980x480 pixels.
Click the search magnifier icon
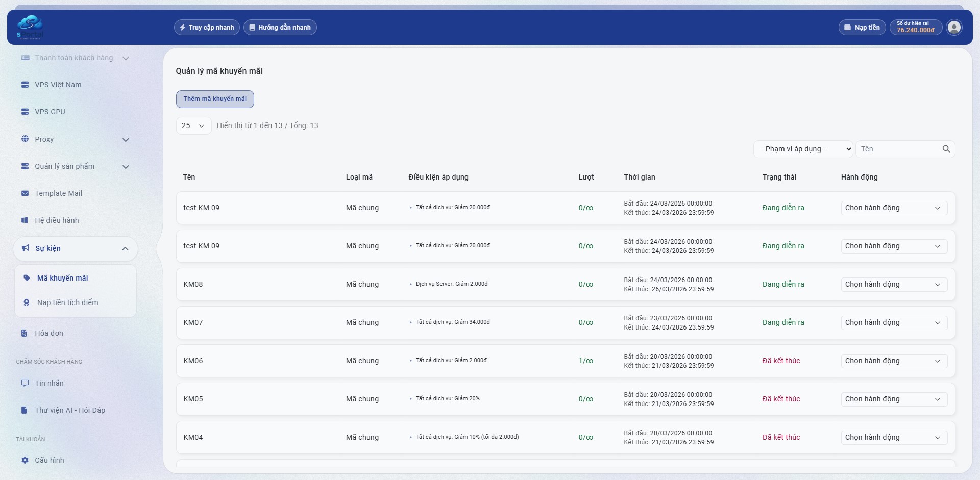(x=946, y=149)
